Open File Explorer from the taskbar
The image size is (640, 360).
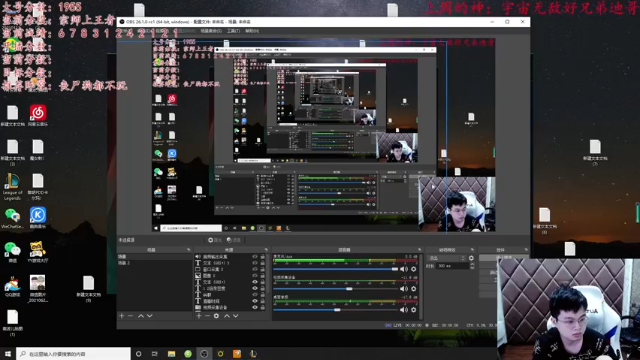171,353
